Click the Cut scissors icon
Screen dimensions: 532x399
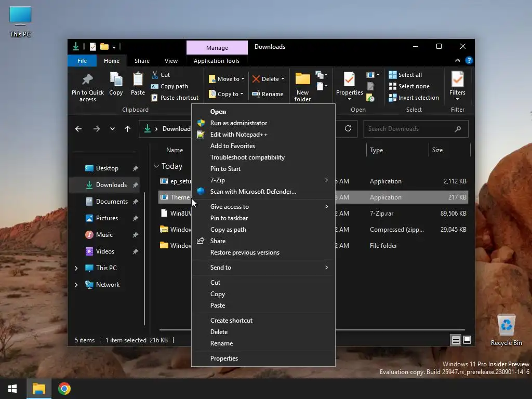[x=155, y=75]
